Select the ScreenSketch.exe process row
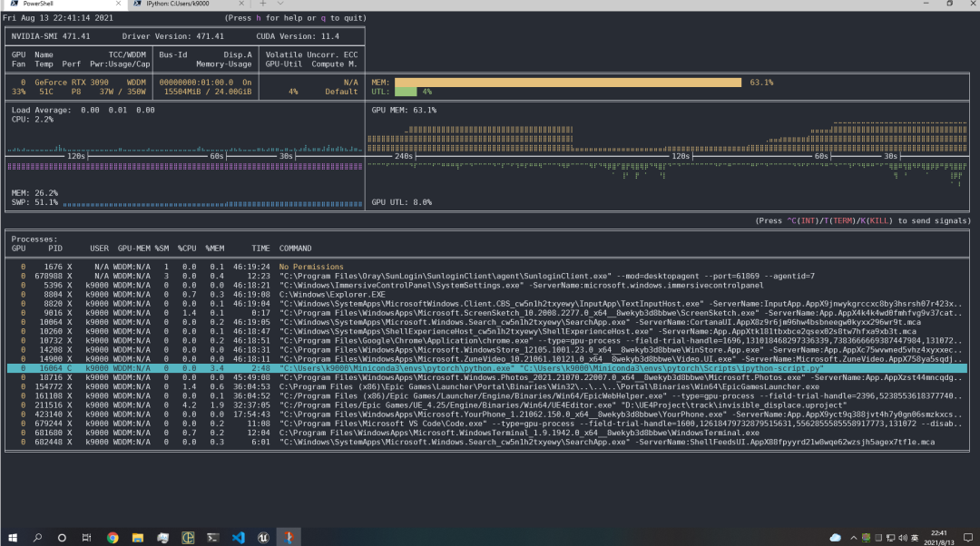 [487, 313]
